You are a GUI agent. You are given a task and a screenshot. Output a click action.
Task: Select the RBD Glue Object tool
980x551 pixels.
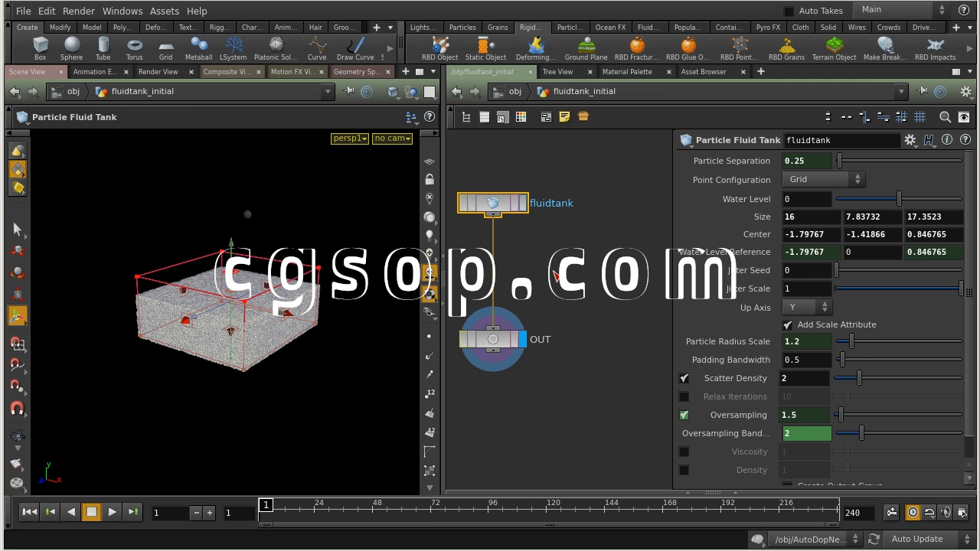[688, 48]
